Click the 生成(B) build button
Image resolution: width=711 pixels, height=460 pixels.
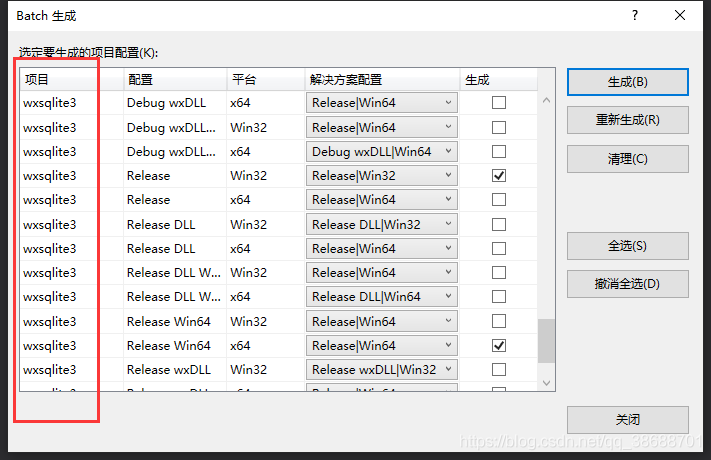pos(628,82)
